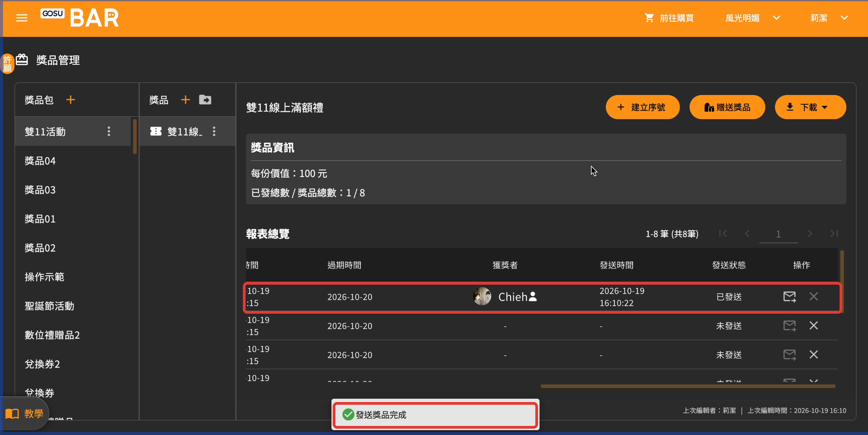This screenshot has width=868, height=435.
Task: Delete the second row with X icon
Action: pos(814,326)
